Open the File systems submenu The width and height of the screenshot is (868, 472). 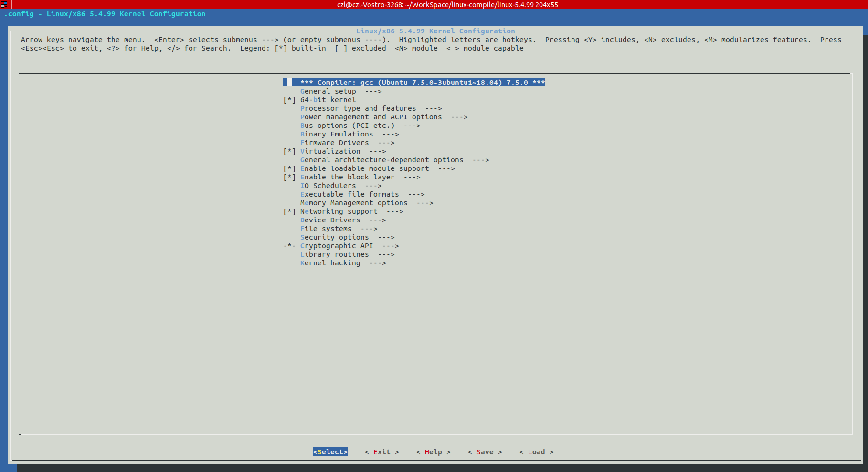coord(326,229)
